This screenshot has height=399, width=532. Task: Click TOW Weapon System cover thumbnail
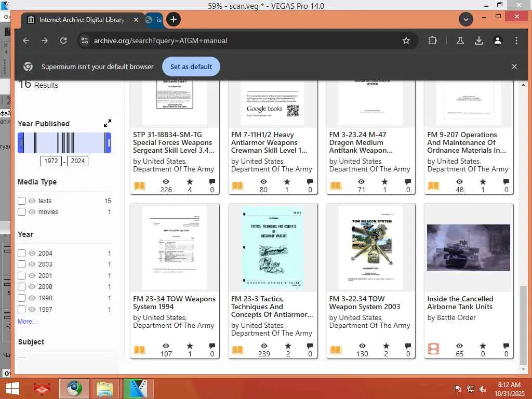[370, 248]
